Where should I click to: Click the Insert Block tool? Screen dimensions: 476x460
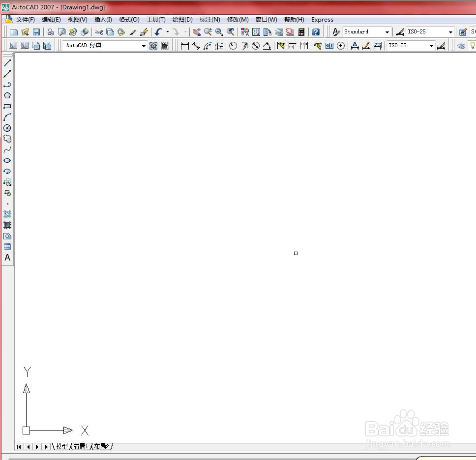[x=7, y=182]
